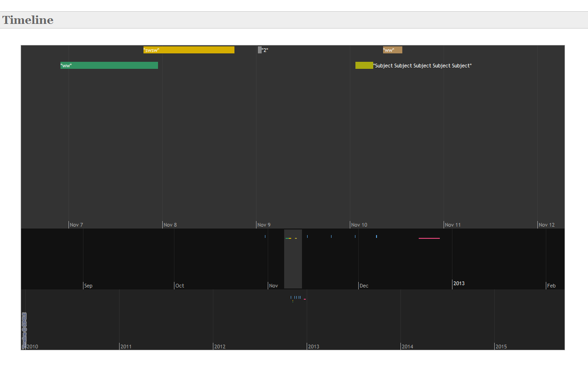Click the olive "Subject Subject" event bar
The image size is (588, 369).
coord(364,66)
